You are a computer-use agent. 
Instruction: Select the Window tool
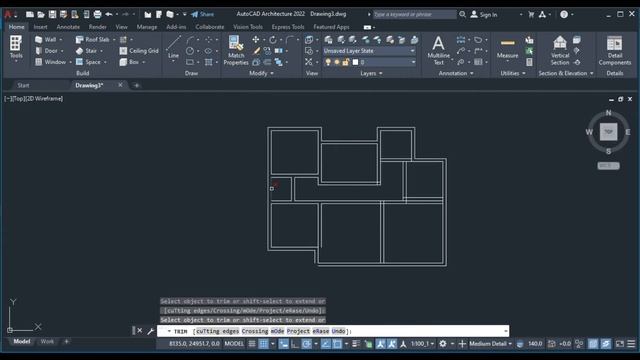[50, 62]
